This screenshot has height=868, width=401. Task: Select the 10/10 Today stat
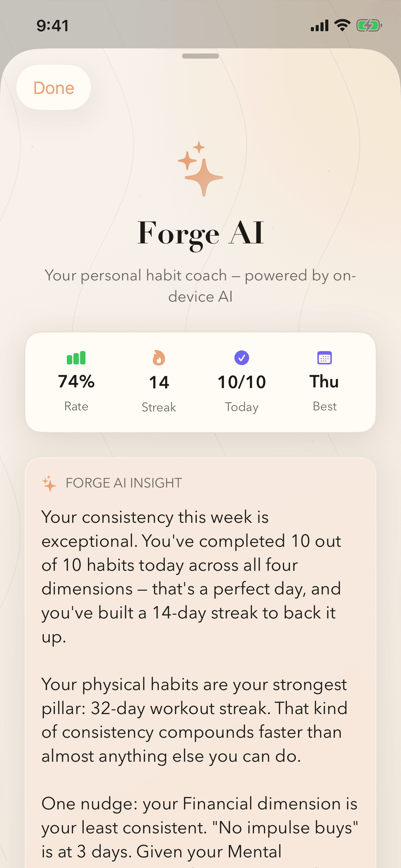[x=242, y=382]
